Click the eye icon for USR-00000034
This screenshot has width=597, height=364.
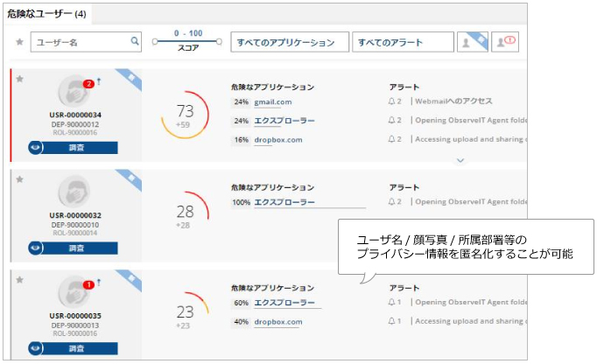tap(36, 147)
